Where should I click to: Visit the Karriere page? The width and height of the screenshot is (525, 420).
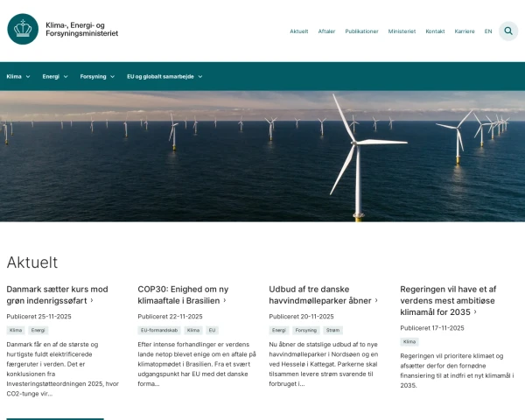pyautogui.click(x=465, y=31)
